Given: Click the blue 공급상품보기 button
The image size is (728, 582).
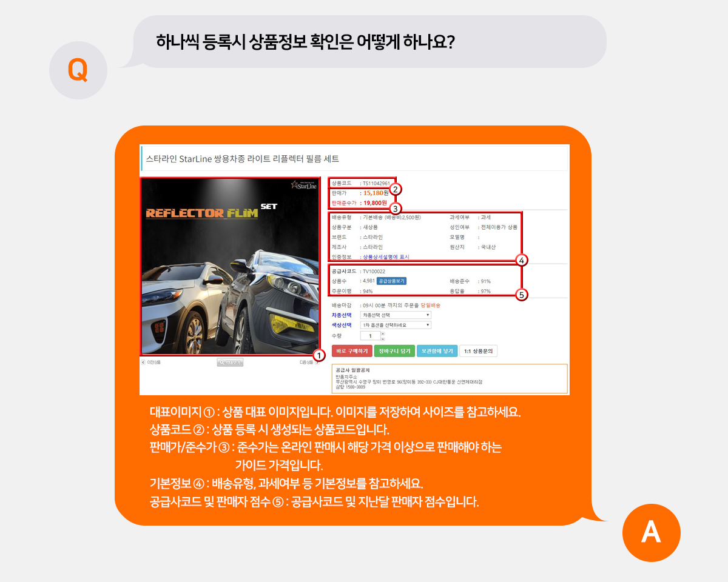Looking at the screenshot, I should (x=392, y=281).
